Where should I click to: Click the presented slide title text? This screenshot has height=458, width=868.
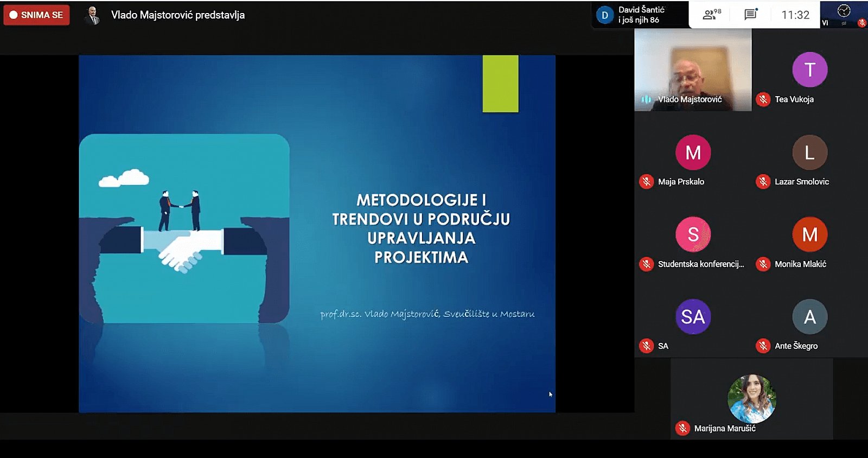click(421, 228)
